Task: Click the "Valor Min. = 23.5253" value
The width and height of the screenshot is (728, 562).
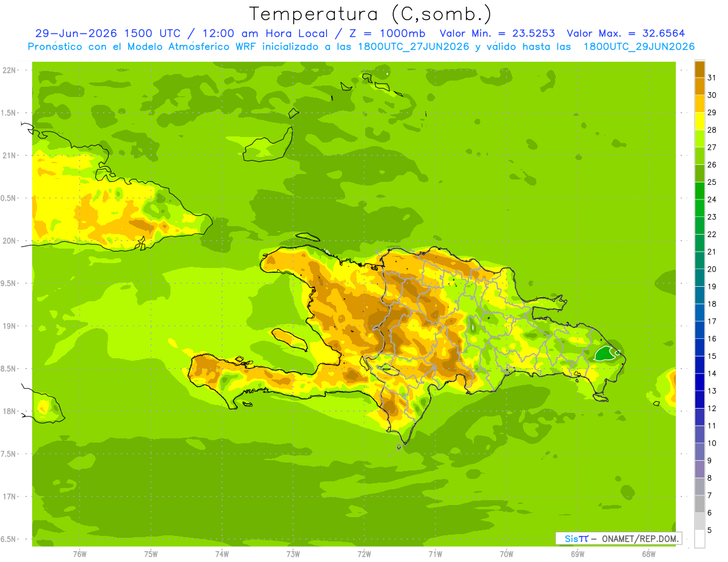Action: pos(497,33)
